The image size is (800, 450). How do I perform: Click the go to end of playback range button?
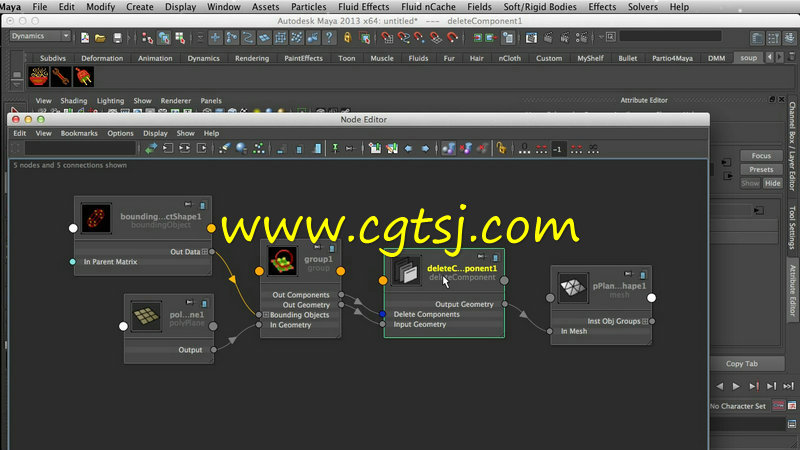[788, 386]
